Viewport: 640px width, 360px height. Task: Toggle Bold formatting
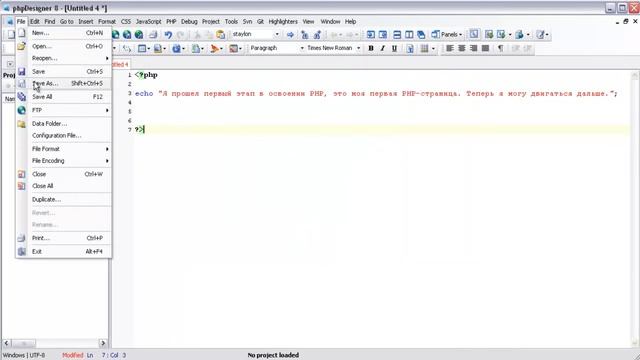coord(371,48)
